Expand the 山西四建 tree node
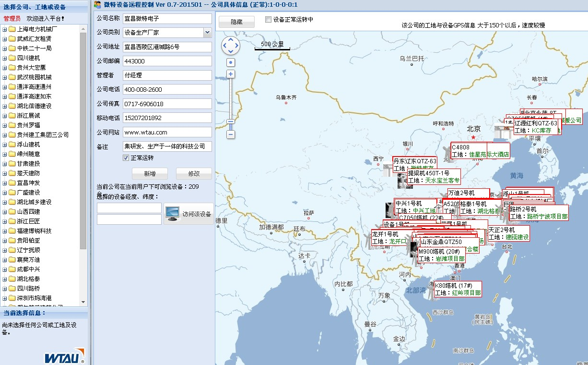The image size is (588, 365). tap(5, 212)
